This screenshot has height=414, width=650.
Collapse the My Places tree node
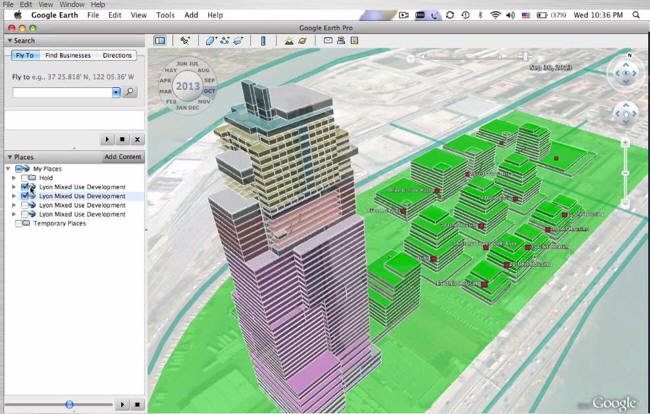pos(8,169)
